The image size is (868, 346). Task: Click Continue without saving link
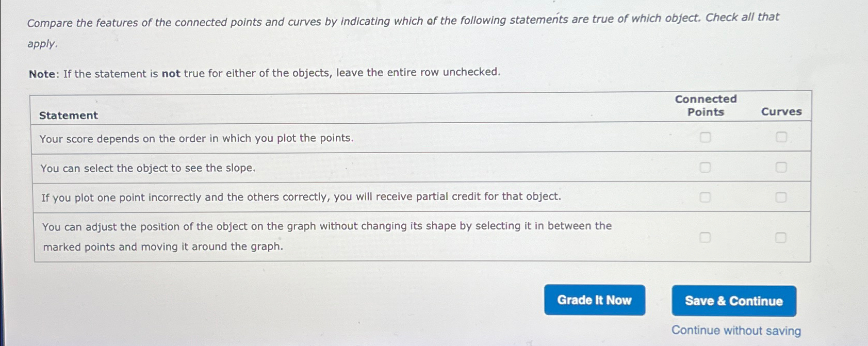tap(735, 330)
